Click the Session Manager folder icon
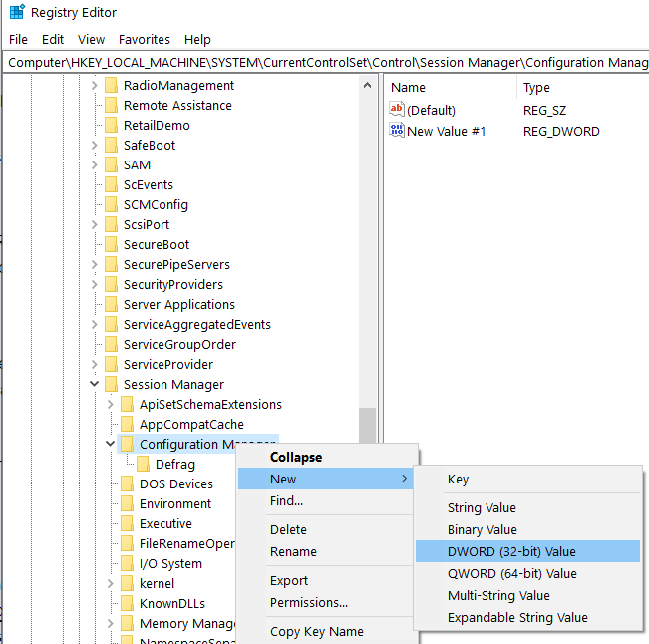Viewport: 649px width, 644px height. click(111, 384)
